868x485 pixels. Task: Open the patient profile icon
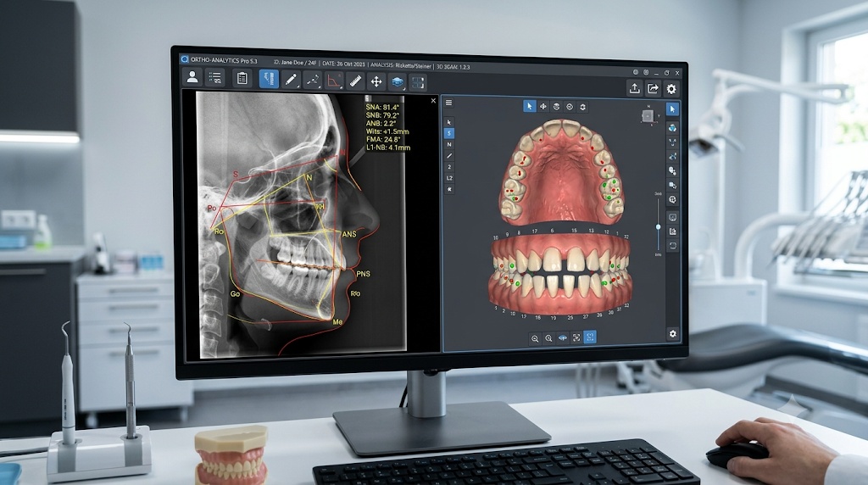coord(192,77)
